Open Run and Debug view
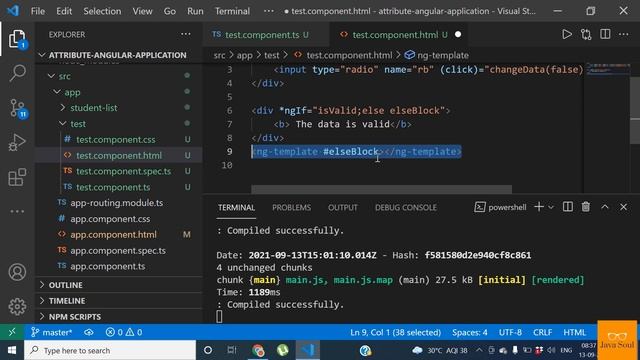Viewport: 640px width, 360px height. click(17, 142)
